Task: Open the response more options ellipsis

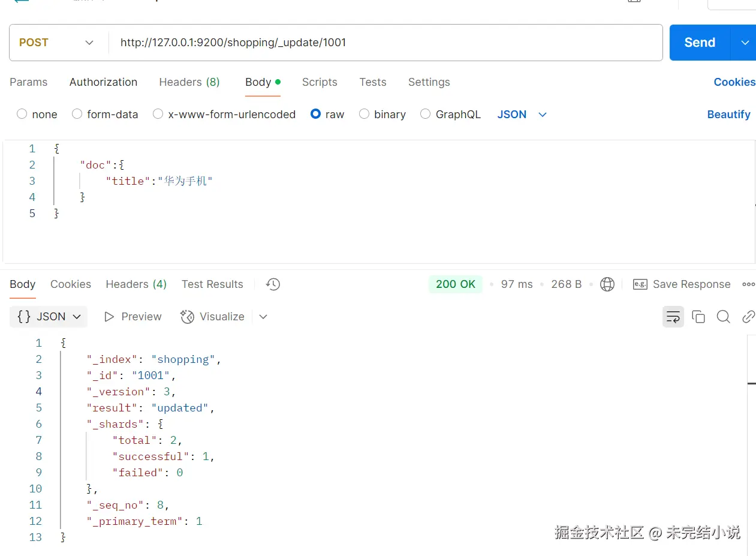Action: (749, 284)
